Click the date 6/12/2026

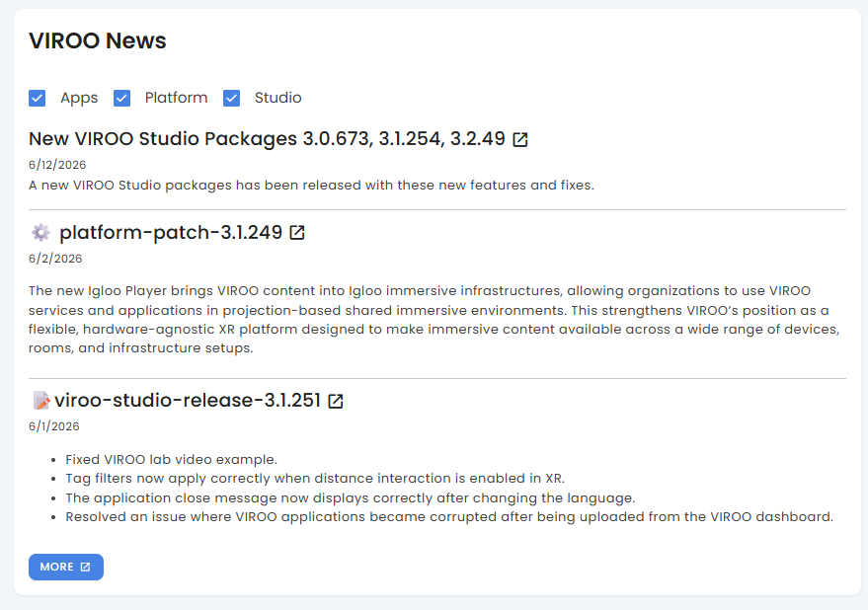point(57,165)
